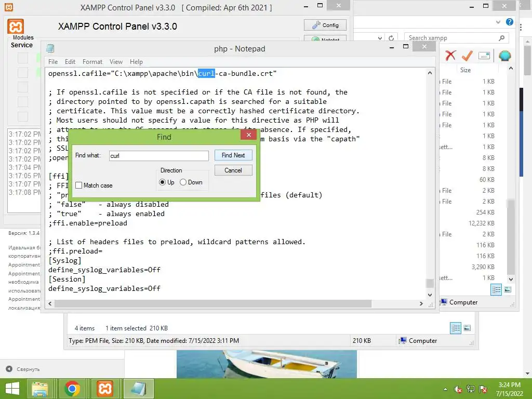The width and height of the screenshot is (532, 399).
Task: Open the Action Center flag icon
Action: click(483, 389)
